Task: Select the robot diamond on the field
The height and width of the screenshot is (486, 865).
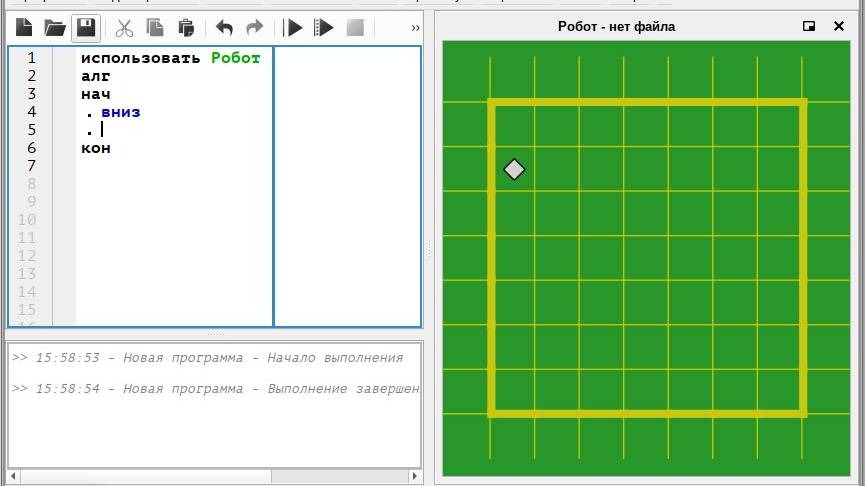Action: coord(514,170)
